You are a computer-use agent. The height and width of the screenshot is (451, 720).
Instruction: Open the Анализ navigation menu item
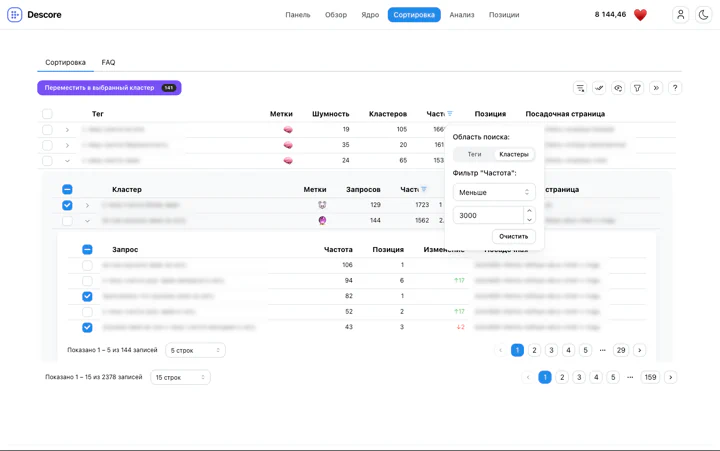click(462, 15)
